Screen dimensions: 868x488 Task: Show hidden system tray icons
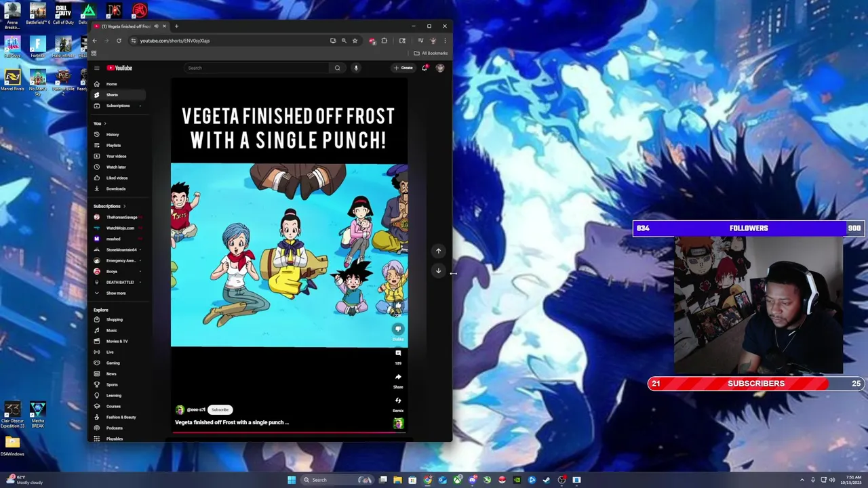coord(802,480)
